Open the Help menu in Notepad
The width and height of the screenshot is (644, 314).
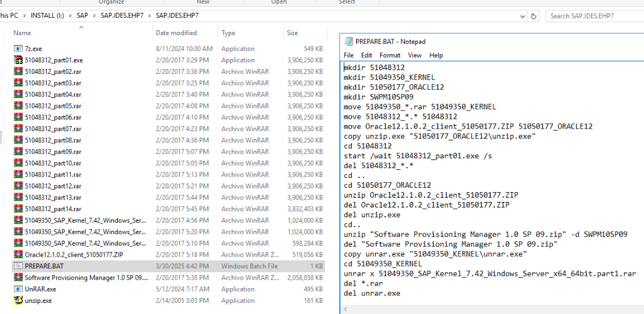pos(436,55)
